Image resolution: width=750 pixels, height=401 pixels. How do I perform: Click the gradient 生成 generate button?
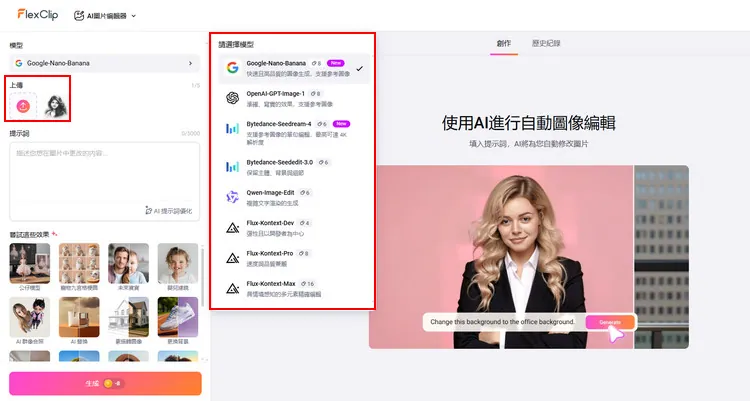click(105, 383)
